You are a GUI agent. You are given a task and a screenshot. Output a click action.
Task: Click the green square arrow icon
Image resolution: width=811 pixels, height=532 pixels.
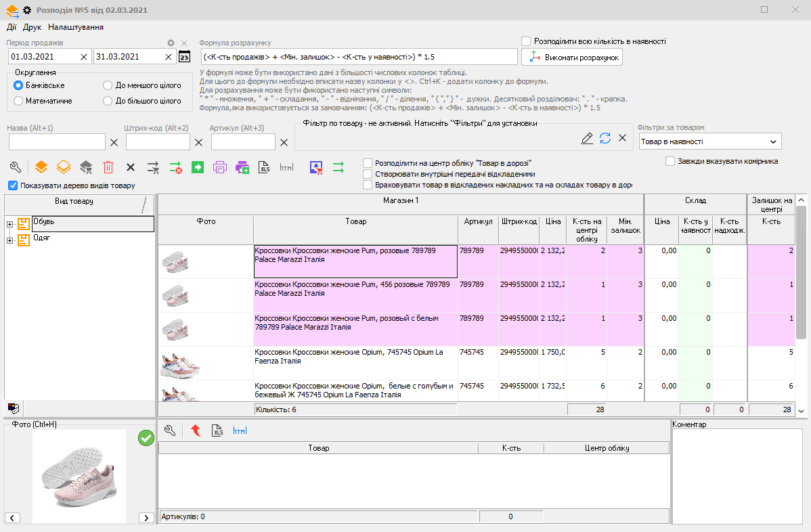pos(198,167)
